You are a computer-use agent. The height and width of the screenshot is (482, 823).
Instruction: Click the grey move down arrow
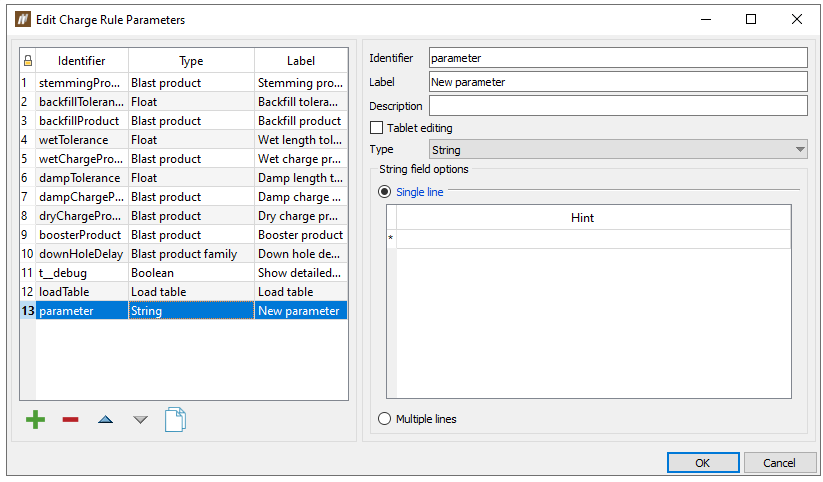(140, 419)
